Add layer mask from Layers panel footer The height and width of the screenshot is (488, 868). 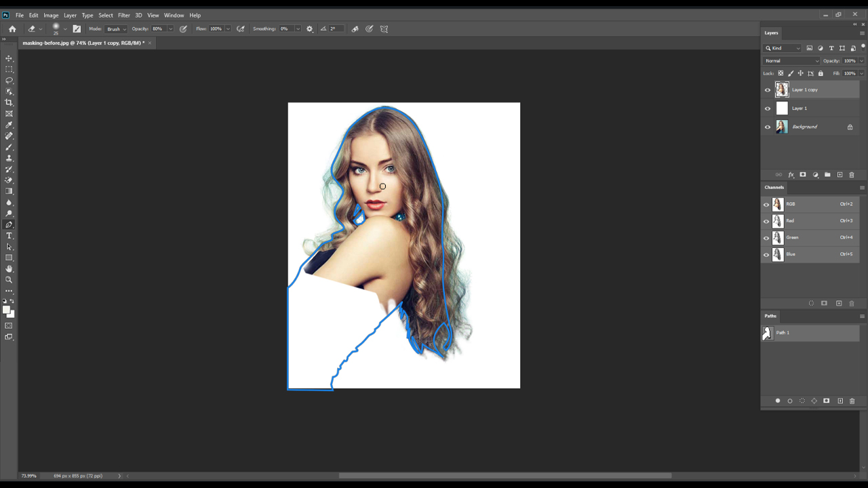pos(803,175)
